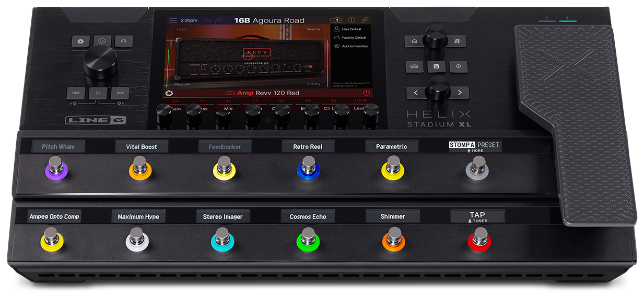This screenshot has width=644, height=297.
Task: Tap Add to Favorites star option
Action: point(351,46)
